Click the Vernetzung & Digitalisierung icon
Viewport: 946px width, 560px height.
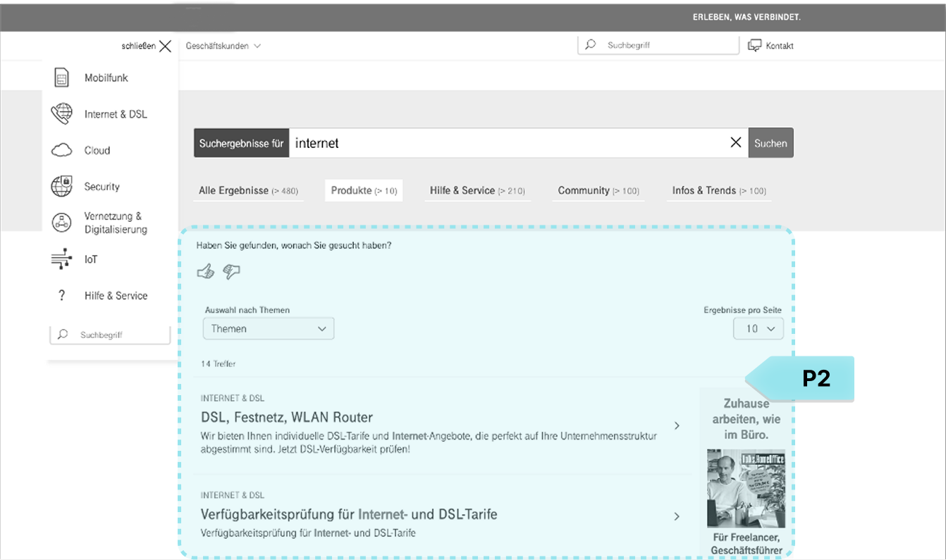pyautogui.click(x=62, y=223)
